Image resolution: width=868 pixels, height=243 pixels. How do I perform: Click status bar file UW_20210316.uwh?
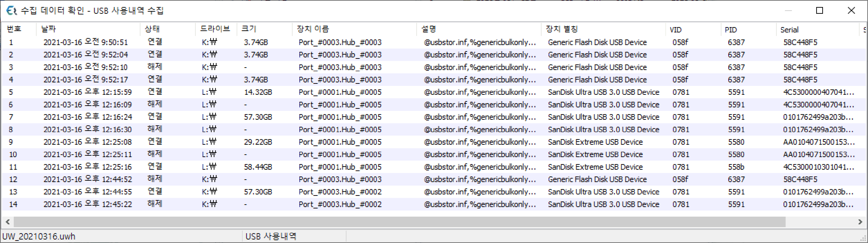(39, 236)
